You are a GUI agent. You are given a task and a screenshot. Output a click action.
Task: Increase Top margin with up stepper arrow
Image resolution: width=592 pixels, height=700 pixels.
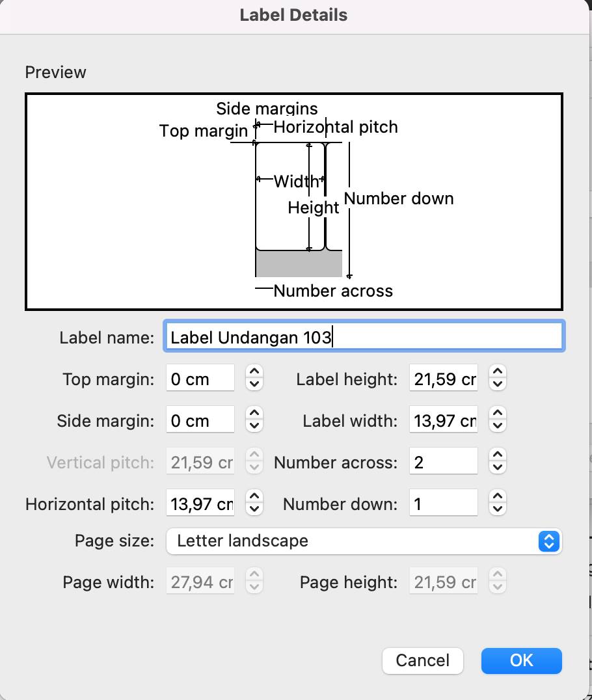[x=254, y=371]
